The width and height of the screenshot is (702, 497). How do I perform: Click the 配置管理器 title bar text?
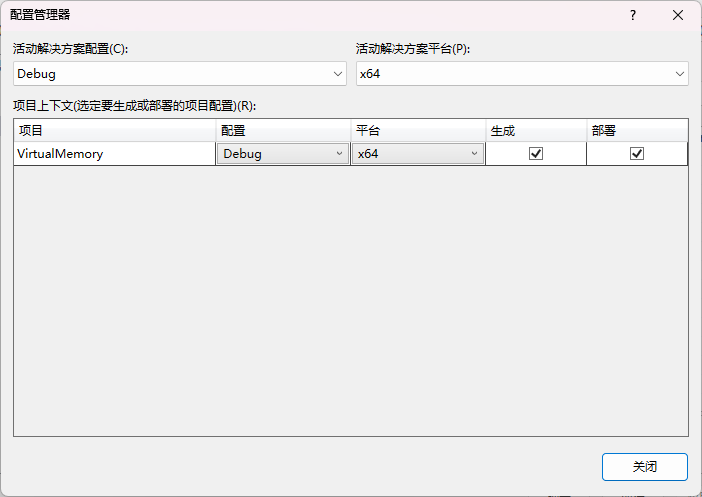pos(40,15)
